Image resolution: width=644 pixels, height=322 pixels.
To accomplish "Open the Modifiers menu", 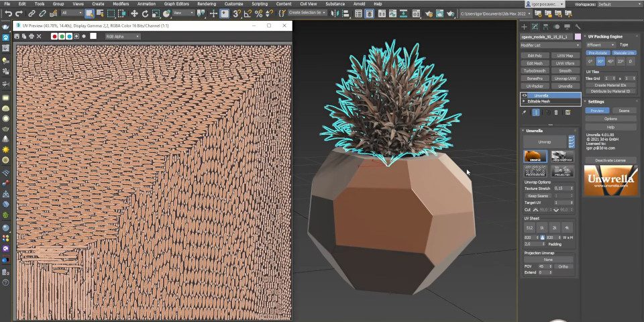I will click(x=121, y=4).
